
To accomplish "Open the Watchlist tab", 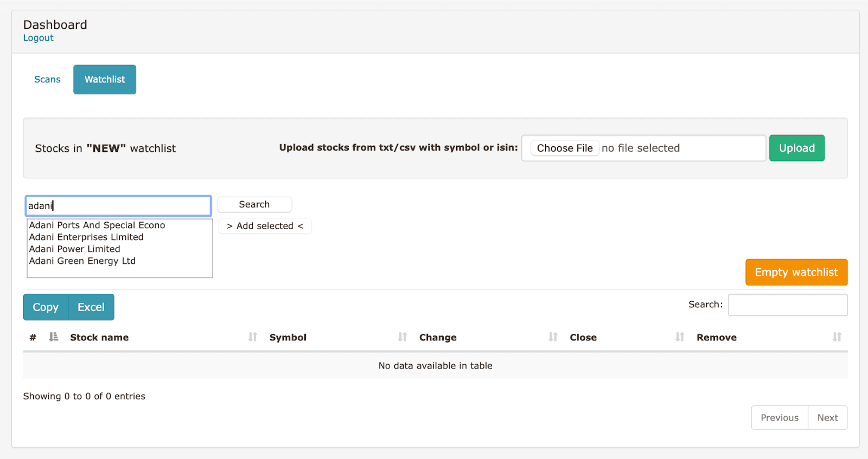I will pyautogui.click(x=105, y=80).
